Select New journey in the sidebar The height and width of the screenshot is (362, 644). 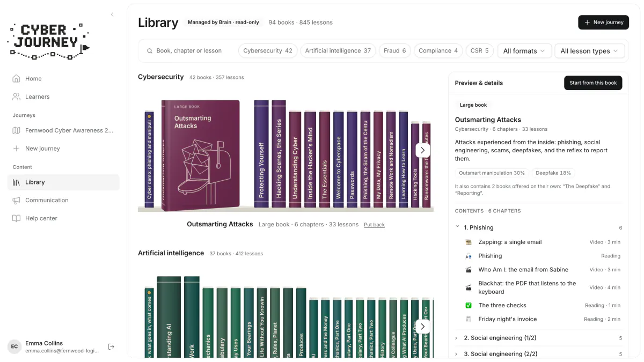coord(63,149)
